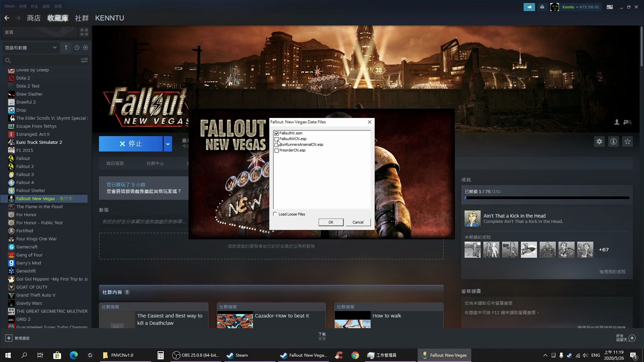This screenshot has height=362, width=644.
Task: Open library filter options with sliders icon
Action: pyautogui.click(x=84, y=60)
